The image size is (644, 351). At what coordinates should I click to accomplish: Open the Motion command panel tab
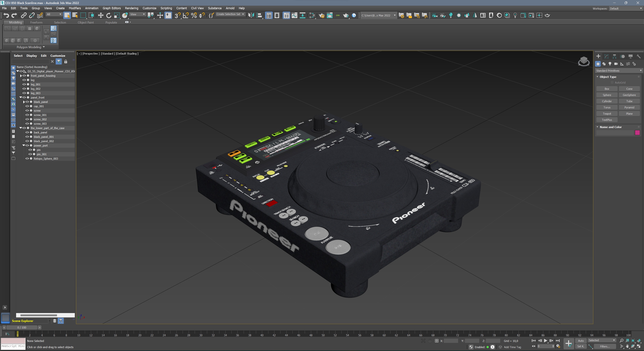click(x=623, y=56)
